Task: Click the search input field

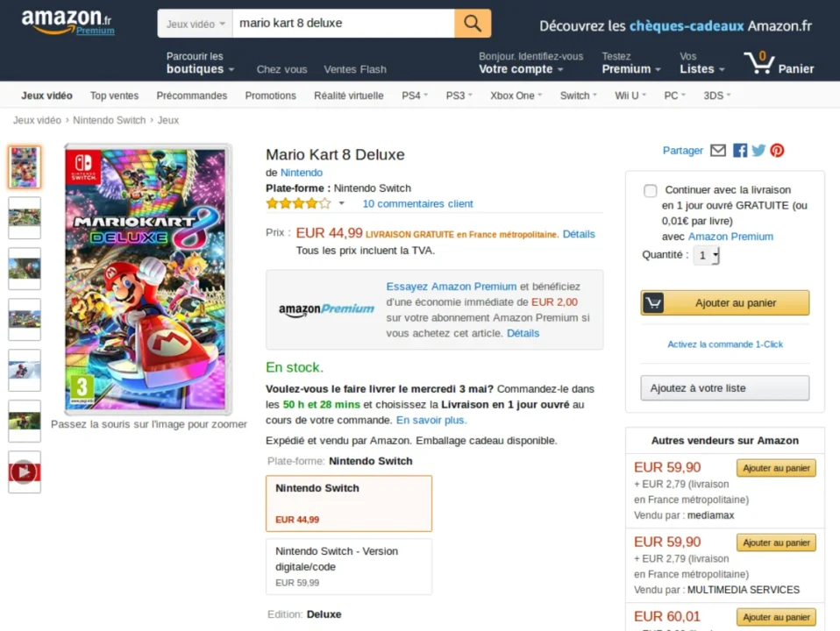Action: pos(344,24)
